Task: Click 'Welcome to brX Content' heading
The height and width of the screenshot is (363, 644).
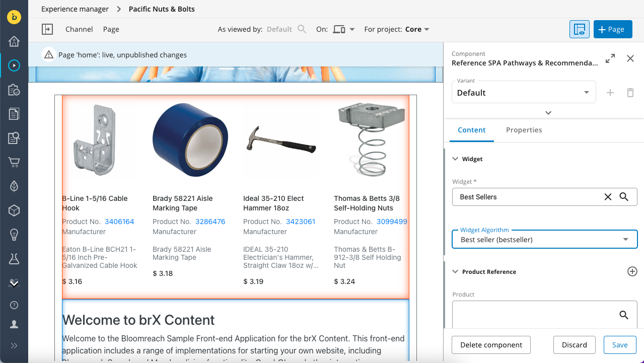Action: click(x=138, y=320)
